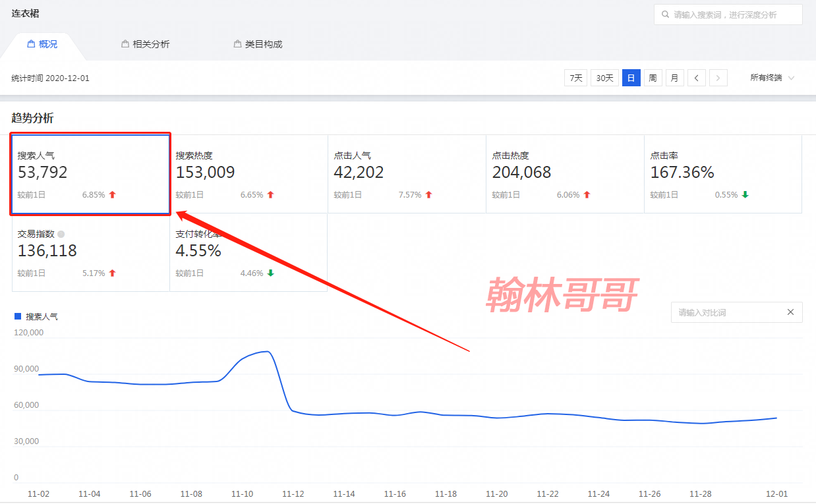Select the 点击热度 metric card
This screenshot has height=504, width=816.
pyautogui.click(x=566, y=175)
